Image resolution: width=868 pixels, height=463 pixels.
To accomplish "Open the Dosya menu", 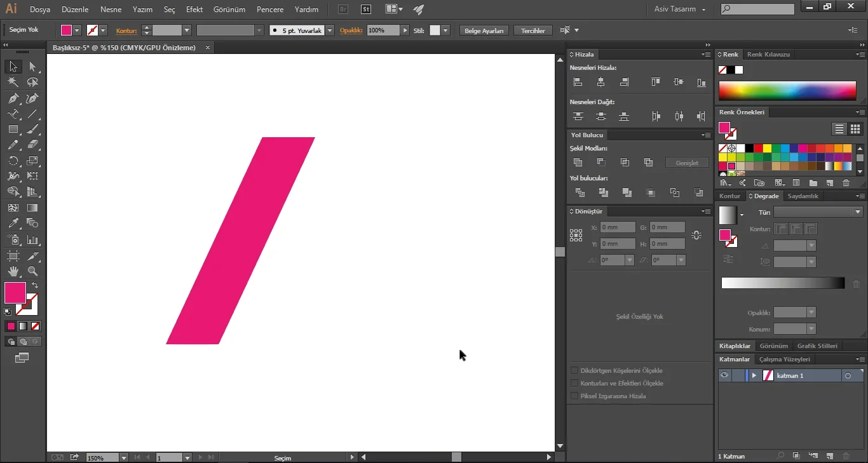I will coord(40,10).
